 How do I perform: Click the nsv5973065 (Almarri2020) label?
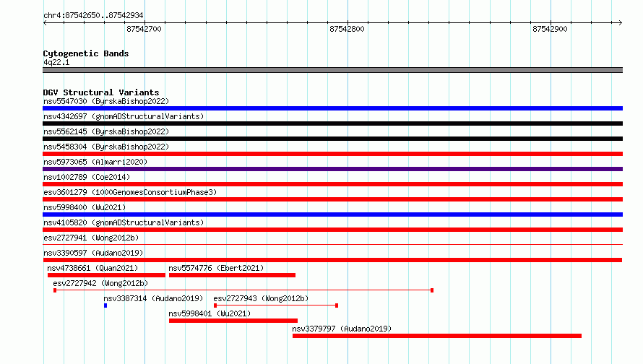95,162
